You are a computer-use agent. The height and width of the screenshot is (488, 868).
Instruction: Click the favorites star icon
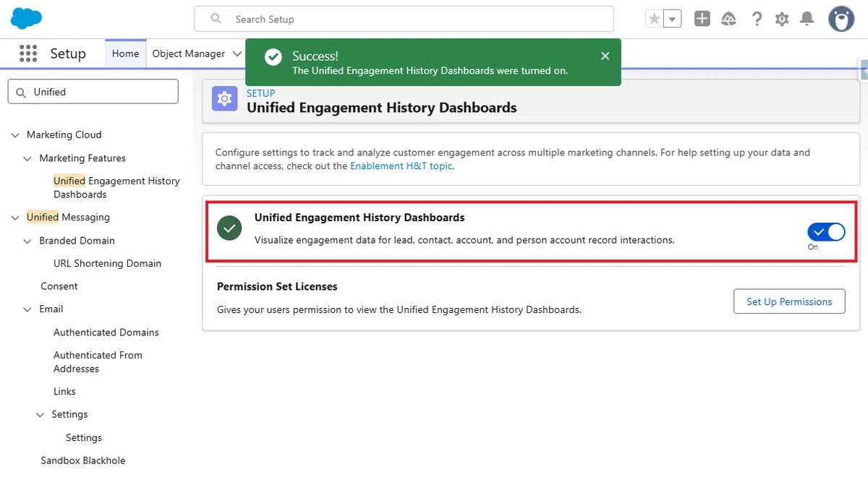pyautogui.click(x=655, y=20)
